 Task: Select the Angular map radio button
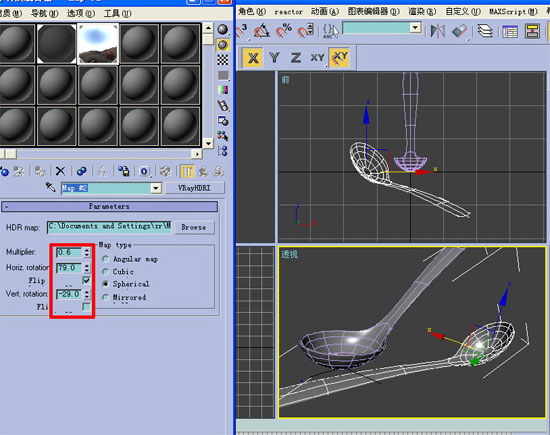click(105, 259)
